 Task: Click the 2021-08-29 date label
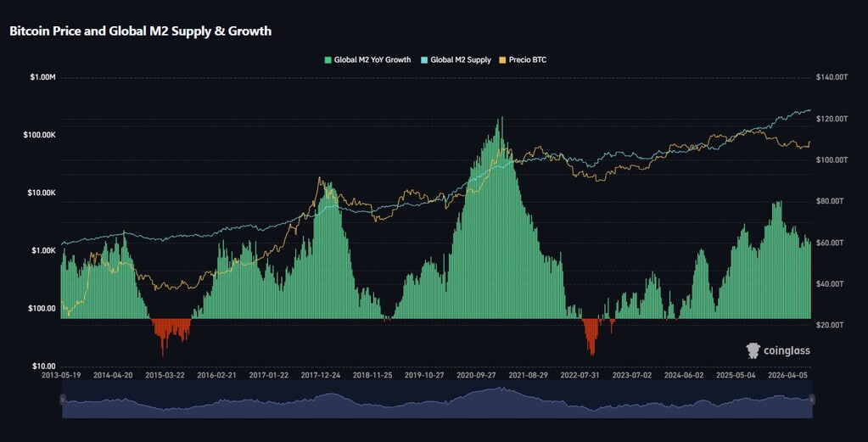point(528,375)
